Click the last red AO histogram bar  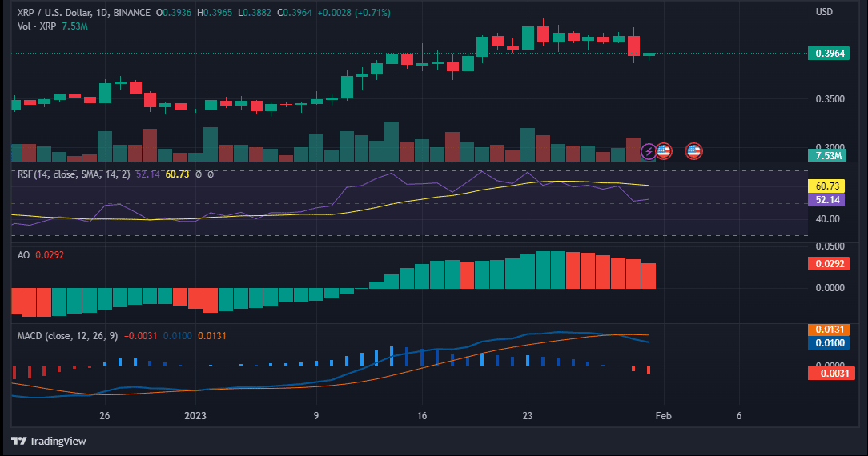click(x=649, y=276)
